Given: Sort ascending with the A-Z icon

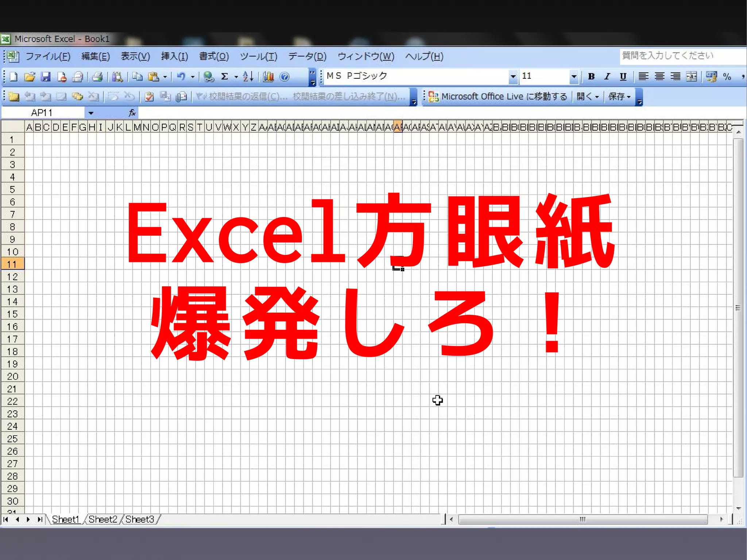Looking at the screenshot, I should point(248,77).
